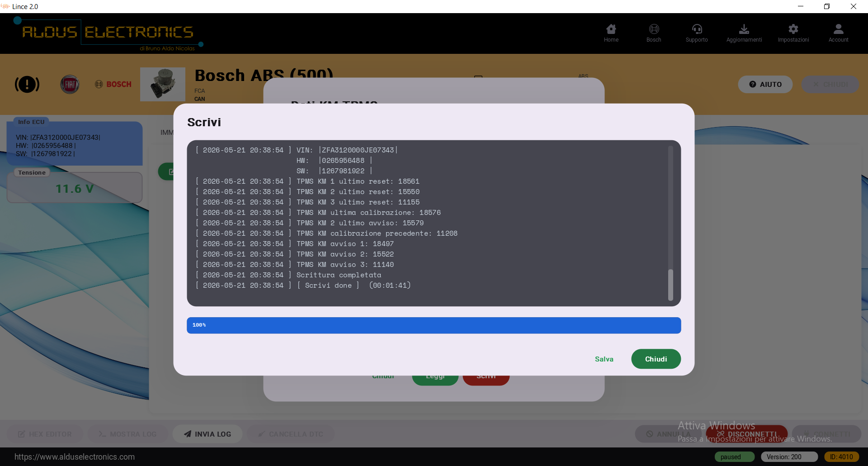
Task: Click the log area scrollbar thumb
Action: click(x=670, y=285)
